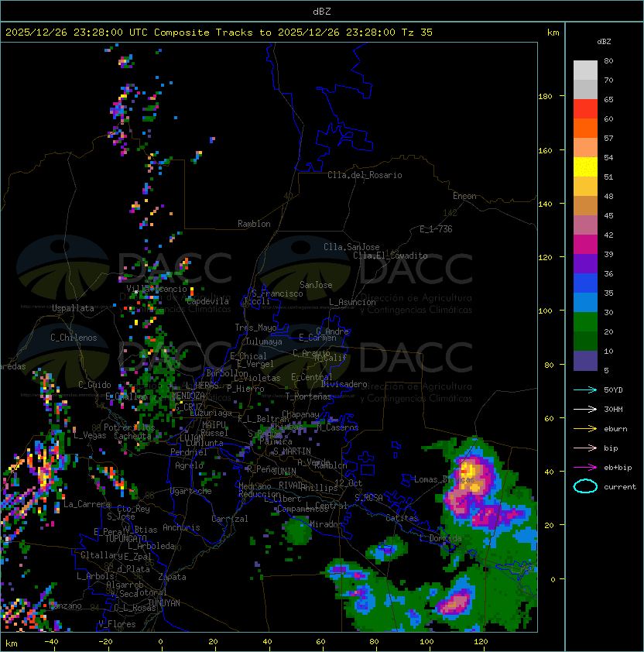The image size is (644, 652).
Task: Click the 'S_MARTIN' label
Action: click(292, 451)
